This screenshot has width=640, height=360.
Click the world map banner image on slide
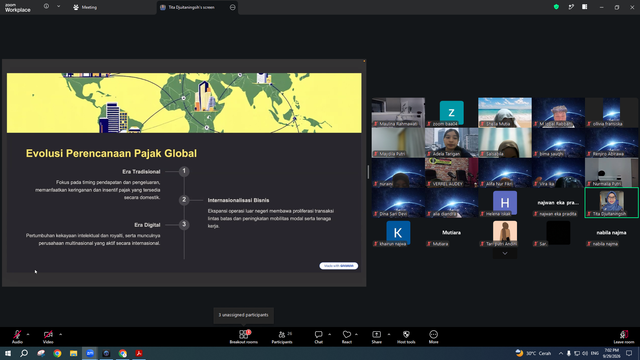(184, 103)
